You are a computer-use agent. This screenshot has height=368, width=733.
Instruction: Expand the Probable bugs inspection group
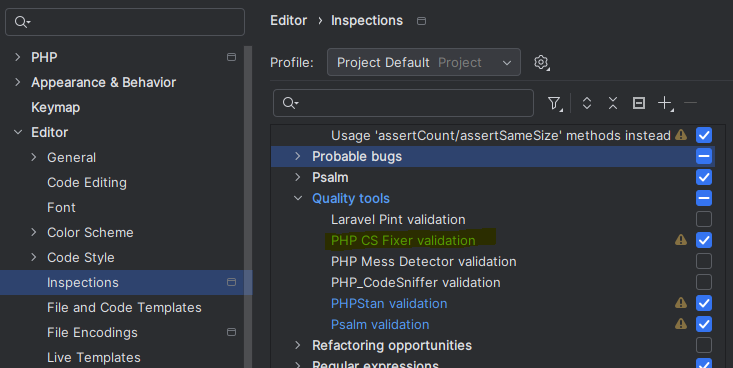pyautogui.click(x=298, y=156)
